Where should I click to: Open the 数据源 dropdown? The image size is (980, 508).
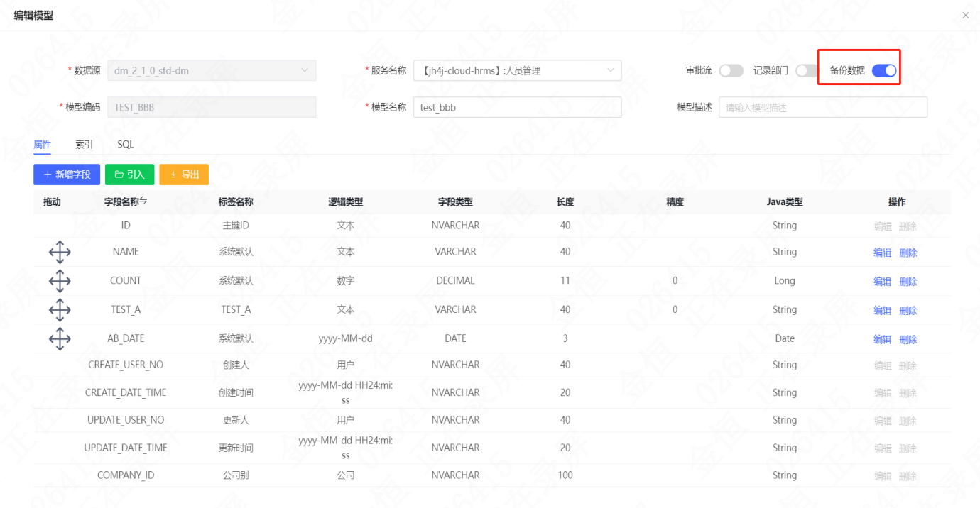click(x=212, y=70)
